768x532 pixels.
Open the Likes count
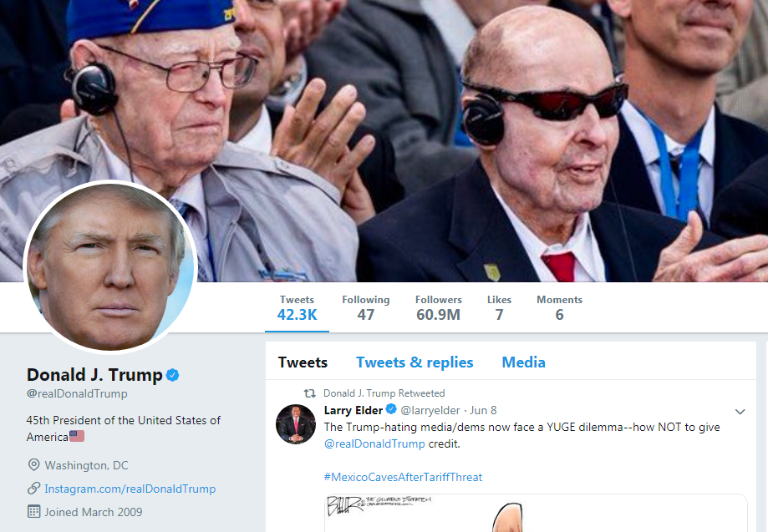tap(499, 307)
